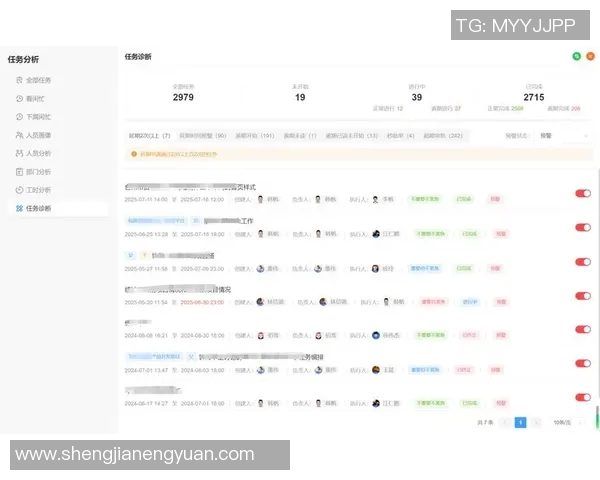The image size is (600, 480).
Task: Open the task title ending in 务编排
Action: click(261, 357)
